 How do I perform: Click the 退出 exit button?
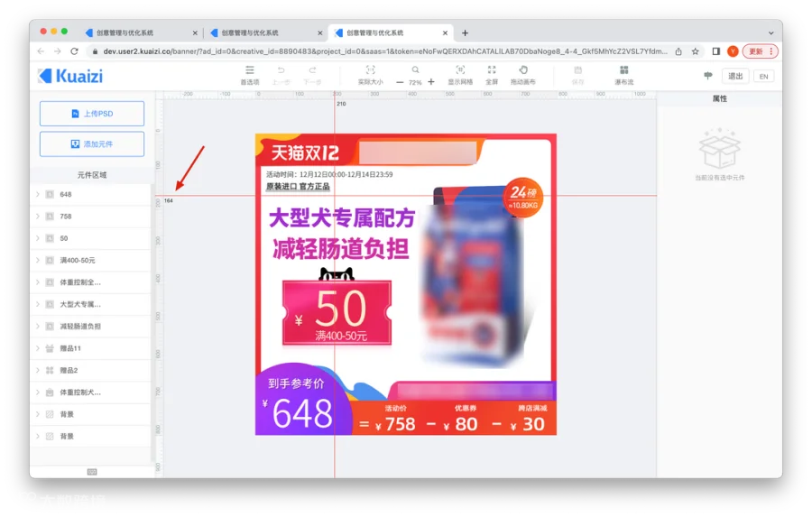pyautogui.click(x=735, y=76)
